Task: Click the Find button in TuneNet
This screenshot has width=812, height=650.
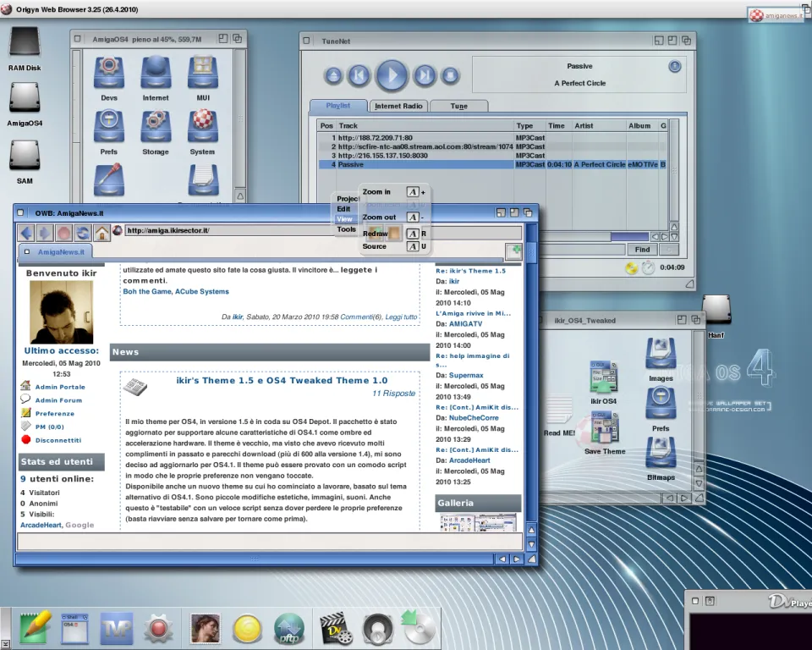Action: tap(643, 249)
